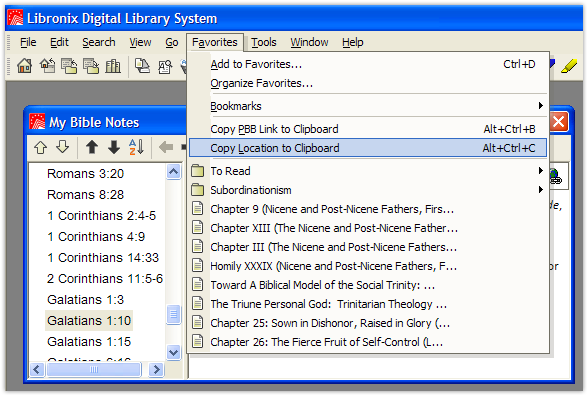Choose Add to Favorites menu entry
The height and width of the screenshot is (396, 588).
[x=368, y=64]
